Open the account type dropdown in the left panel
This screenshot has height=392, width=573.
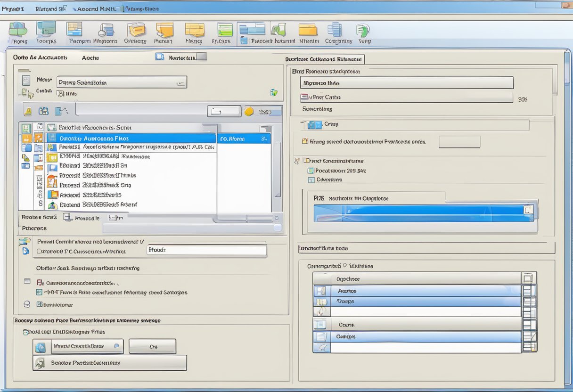click(181, 82)
